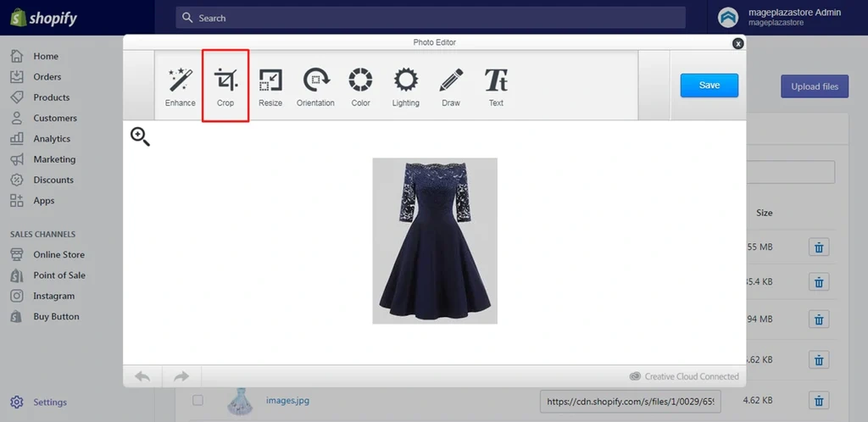Pick the Draw pencil tool
This screenshot has height=422, width=868.
[451, 86]
